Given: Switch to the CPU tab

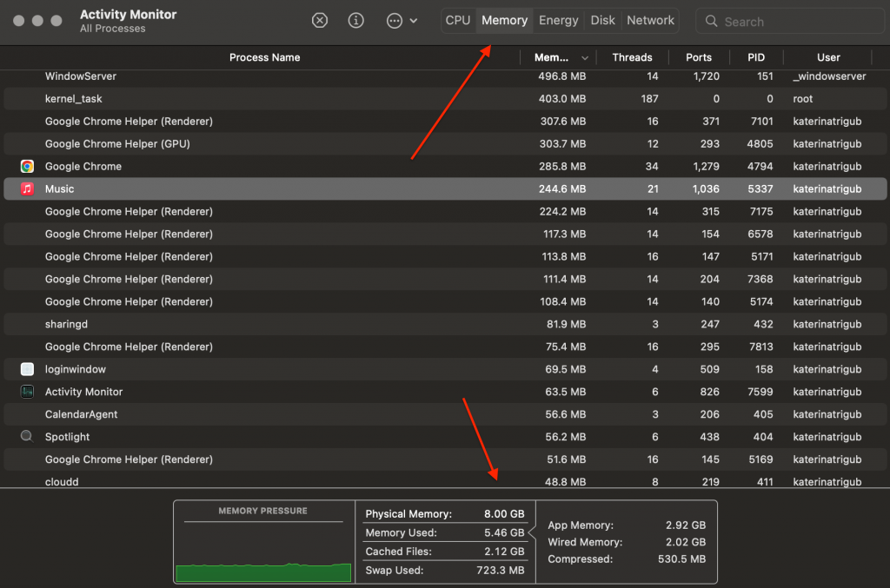Looking at the screenshot, I should (x=457, y=21).
